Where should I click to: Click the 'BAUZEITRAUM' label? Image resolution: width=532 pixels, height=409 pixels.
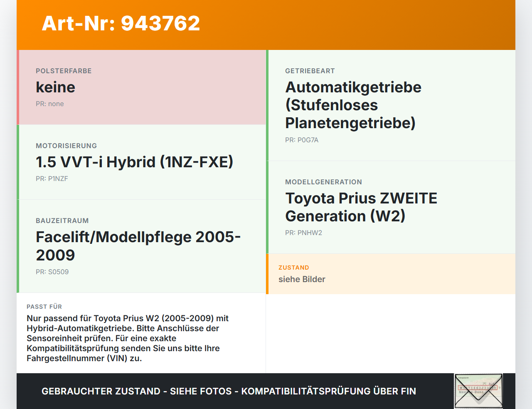point(62,221)
